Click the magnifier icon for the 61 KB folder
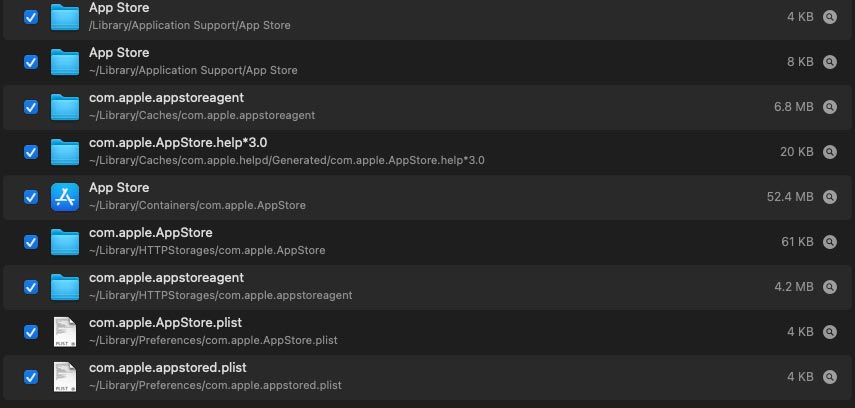 pyautogui.click(x=829, y=242)
